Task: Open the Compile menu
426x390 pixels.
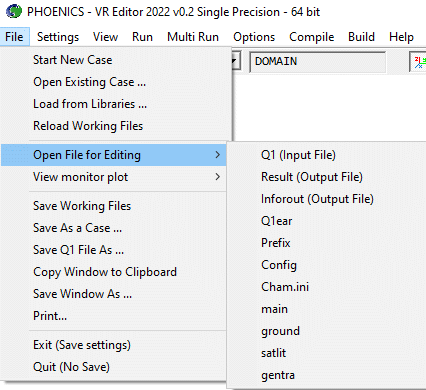Action: [312, 37]
